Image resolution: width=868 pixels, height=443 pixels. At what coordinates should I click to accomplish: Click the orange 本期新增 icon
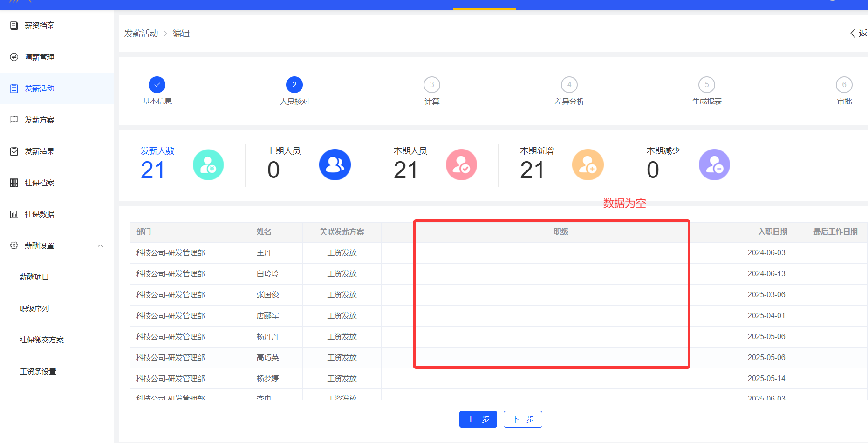coord(588,165)
